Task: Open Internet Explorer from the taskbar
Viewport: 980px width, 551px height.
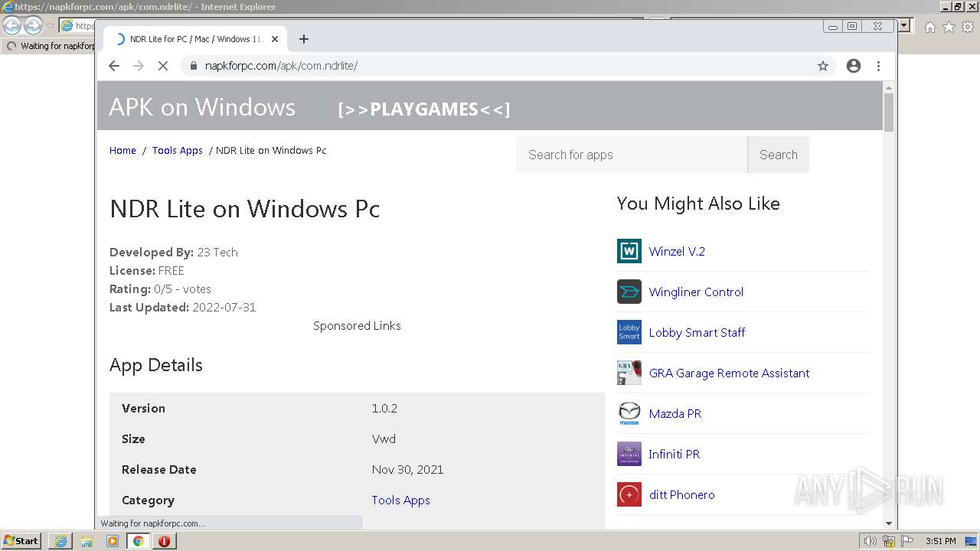Action: point(60,540)
